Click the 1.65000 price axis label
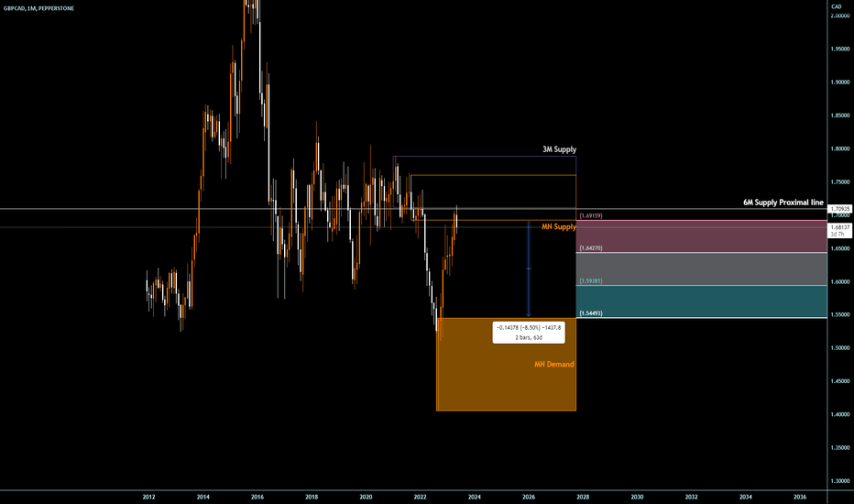The image size is (854, 504). (x=840, y=248)
